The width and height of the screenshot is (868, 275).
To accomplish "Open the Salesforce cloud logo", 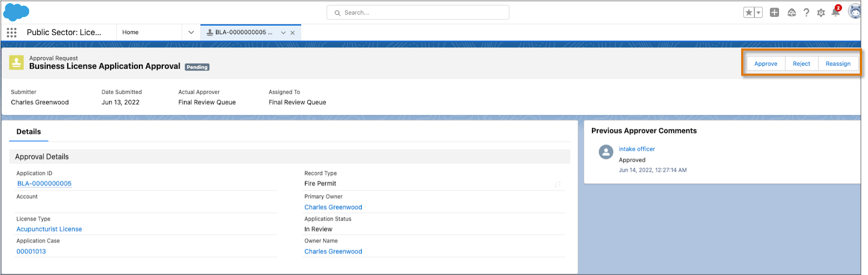I will (16, 12).
